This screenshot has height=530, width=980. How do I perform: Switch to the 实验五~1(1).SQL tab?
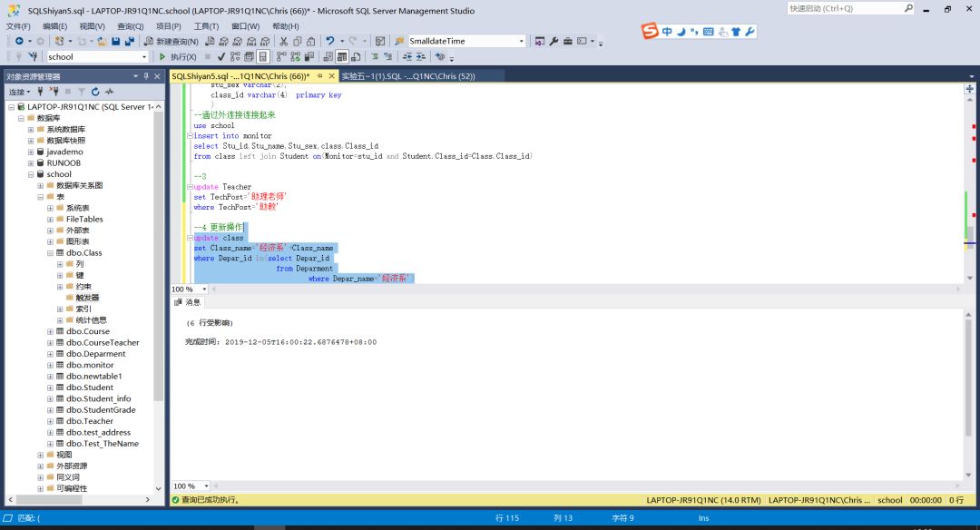point(407,76)
